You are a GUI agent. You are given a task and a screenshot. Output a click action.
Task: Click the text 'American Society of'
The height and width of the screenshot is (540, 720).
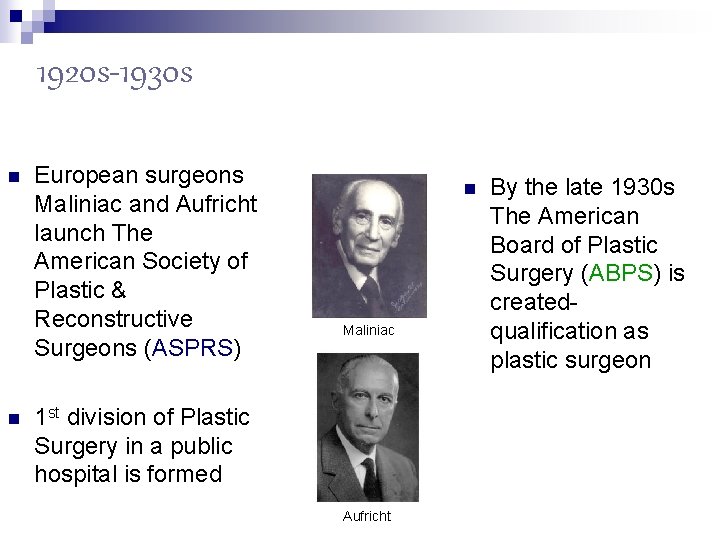141,261
